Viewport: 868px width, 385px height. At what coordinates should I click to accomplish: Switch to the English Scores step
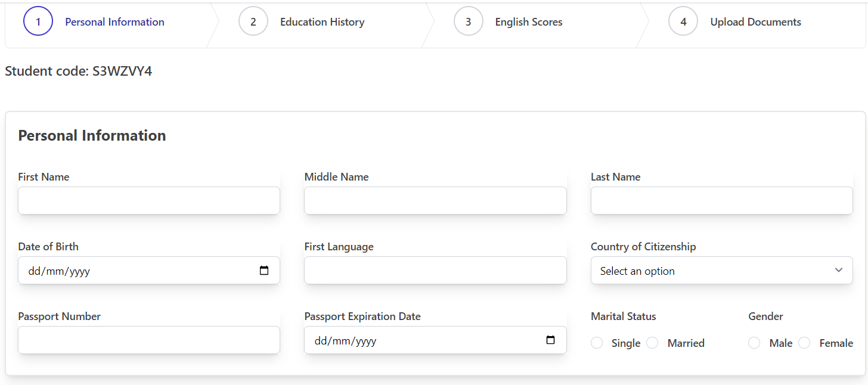click(529, 22)
